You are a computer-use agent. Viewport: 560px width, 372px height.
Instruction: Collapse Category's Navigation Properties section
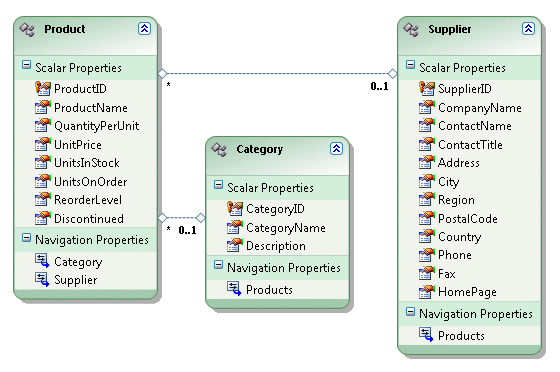point(218,265)
